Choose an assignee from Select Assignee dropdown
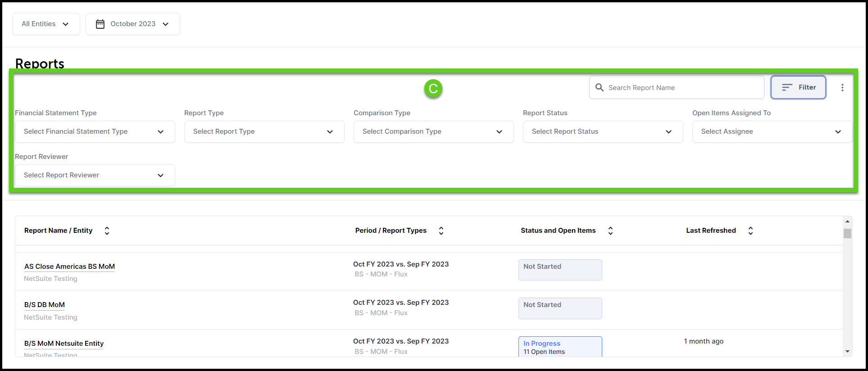This screenshot has height=371, width=868. pos(772,131)
